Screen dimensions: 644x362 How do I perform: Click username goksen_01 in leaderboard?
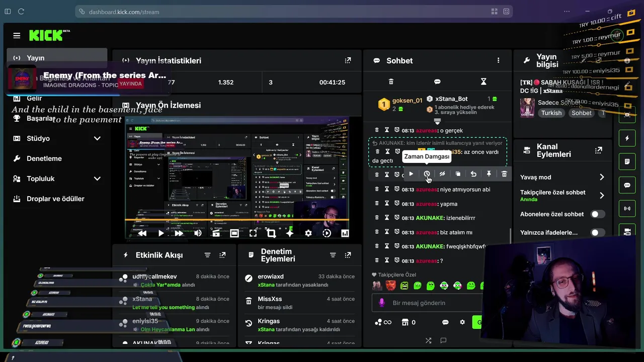tap(407, 101)
